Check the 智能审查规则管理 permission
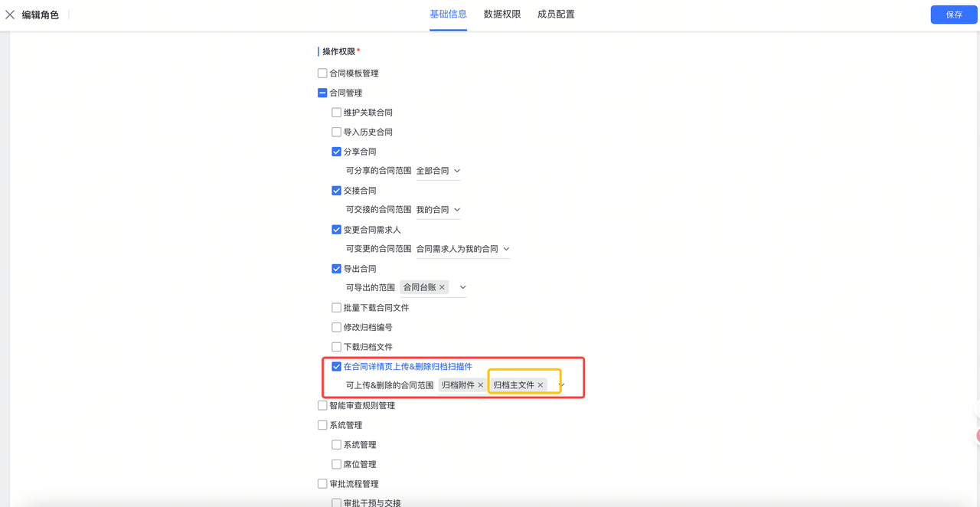980x507 pixels. 322,405
